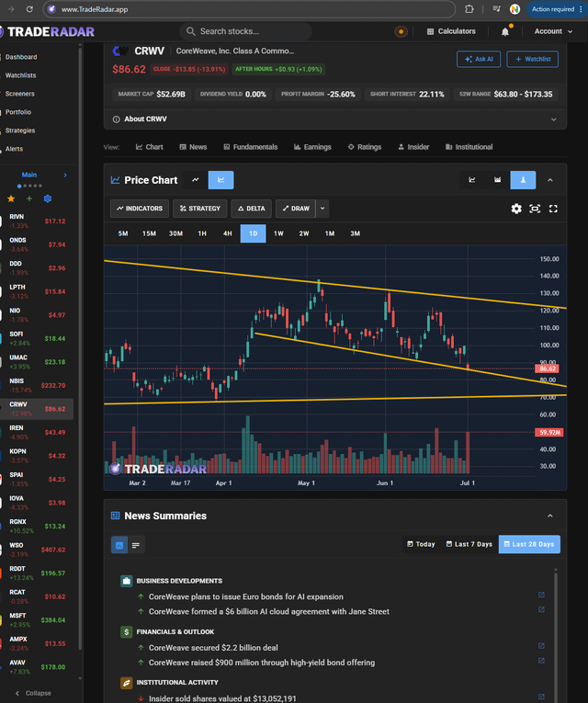This screenshot has height=703, width=588.
Task: Click the chart settings gear icon
Action: pyautogui.click(x=516, y=209)
